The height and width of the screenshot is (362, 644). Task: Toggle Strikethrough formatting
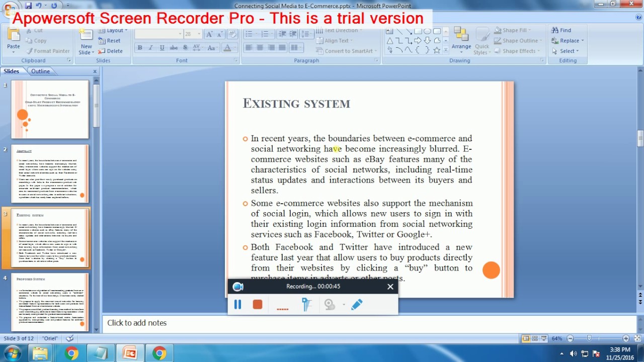pyautogui.click(x=174, y=48)
